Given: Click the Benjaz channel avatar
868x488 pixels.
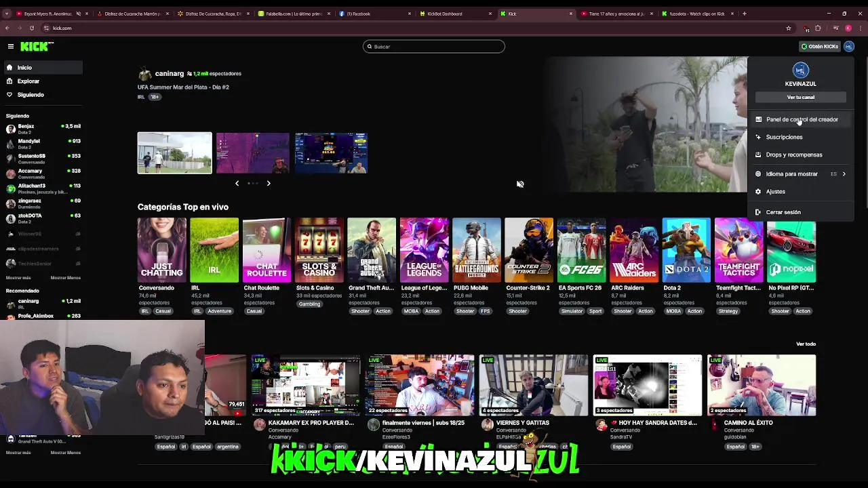Looking at the screenshot, I should (11, 129).
